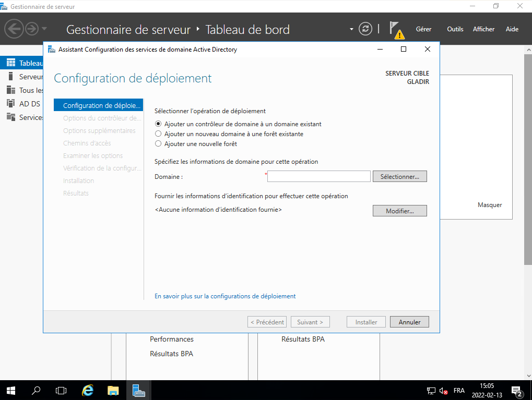Screen dimensions: 532x400
Task: Click the Tableau de bord sidebar icon
Action: 11,63
